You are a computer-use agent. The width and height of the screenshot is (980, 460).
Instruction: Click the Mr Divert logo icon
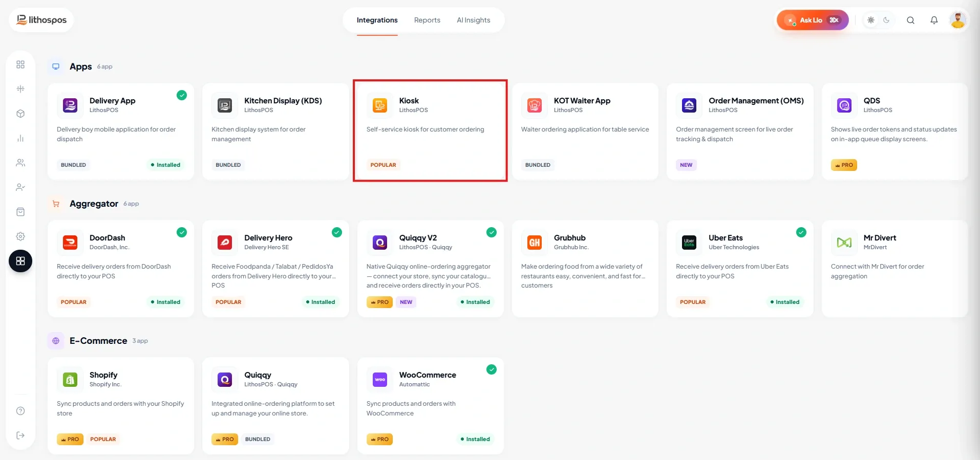[844, 243]
